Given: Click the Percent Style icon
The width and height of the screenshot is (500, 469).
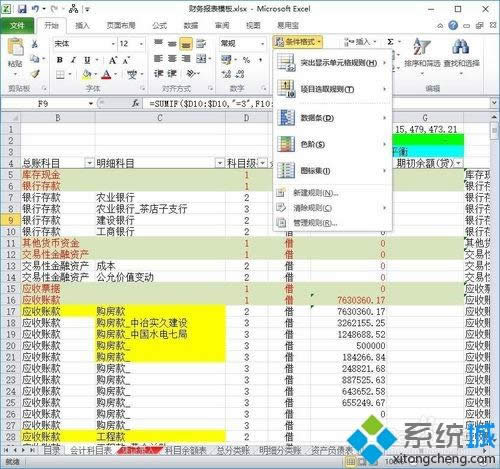Looking at the screenshot, I should [x=246, y=60].
